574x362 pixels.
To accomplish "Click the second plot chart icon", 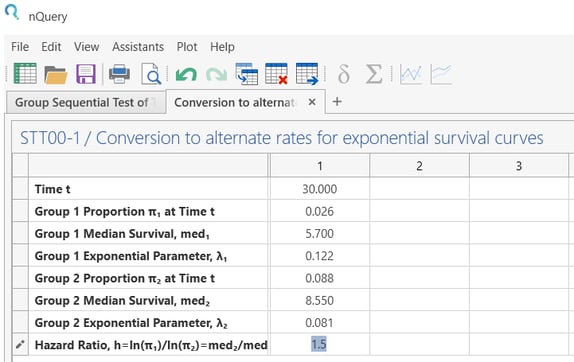I will (x=441, y=74).
